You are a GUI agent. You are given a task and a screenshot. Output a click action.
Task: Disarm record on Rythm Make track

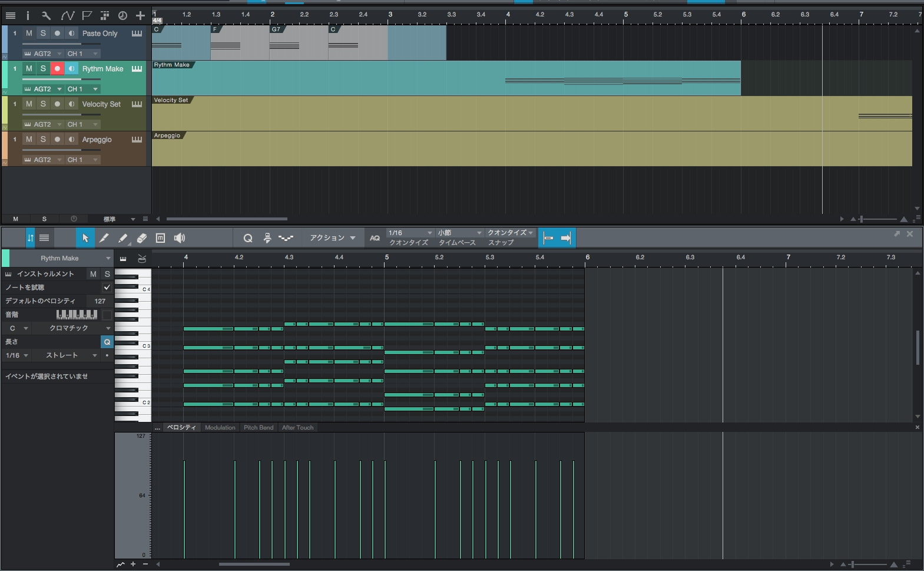click(x=57, y=69)
